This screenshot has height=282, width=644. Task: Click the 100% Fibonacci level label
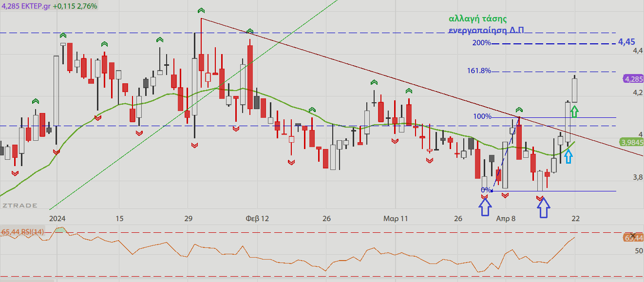(x=482, y=116)
